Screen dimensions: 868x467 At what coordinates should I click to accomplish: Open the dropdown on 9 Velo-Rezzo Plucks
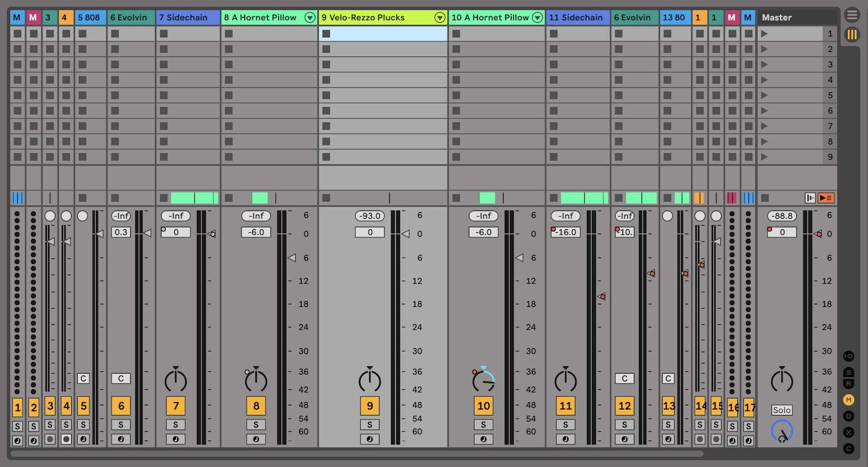tap(440, 17)
